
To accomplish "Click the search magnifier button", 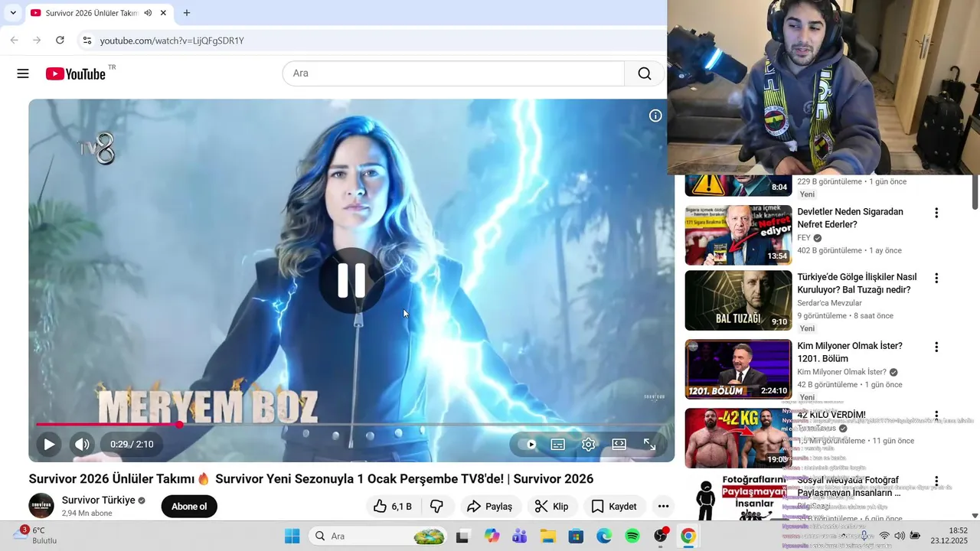I will coord(645,73).
